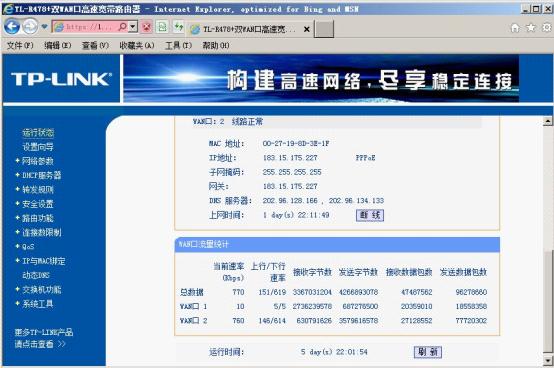
Task: Click the PPPoE connection type text
Action: 366,158
